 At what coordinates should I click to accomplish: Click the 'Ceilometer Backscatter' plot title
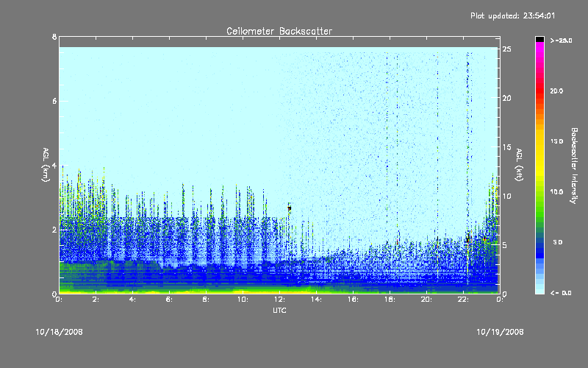pos(279,31)
